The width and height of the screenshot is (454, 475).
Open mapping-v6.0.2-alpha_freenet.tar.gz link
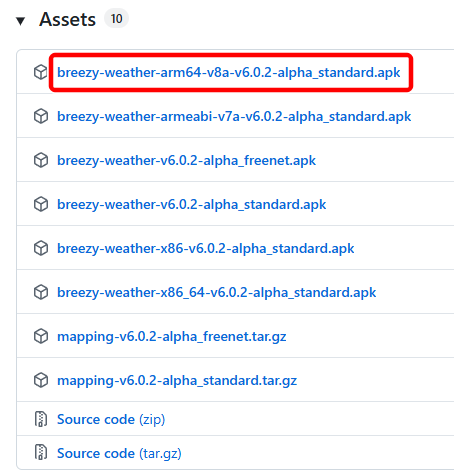(172, 337)
